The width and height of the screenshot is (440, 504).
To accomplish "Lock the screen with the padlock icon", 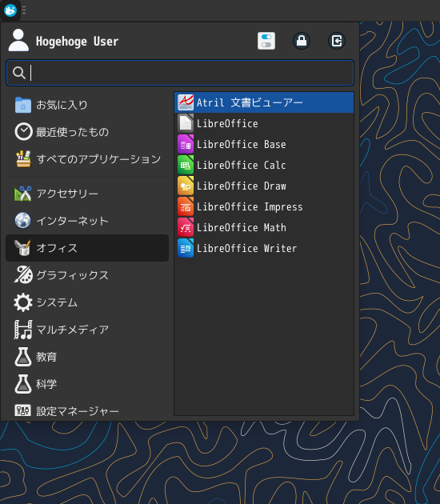I will click(x=302, y=41).
